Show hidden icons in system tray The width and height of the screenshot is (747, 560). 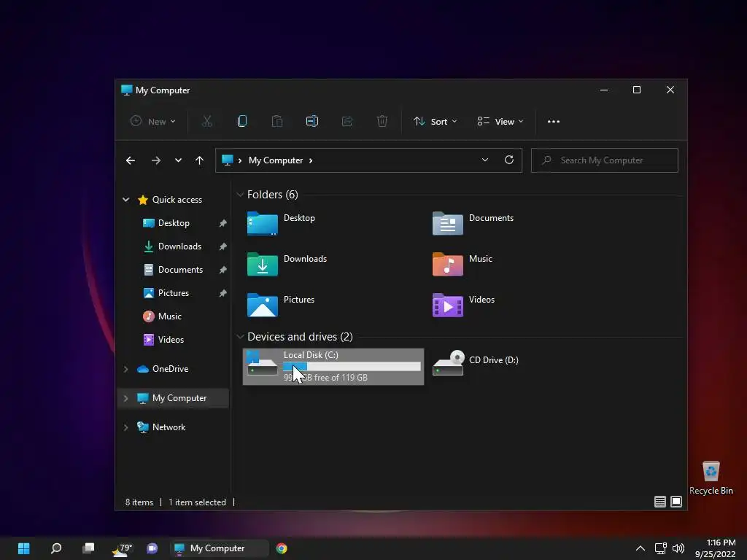tap(640, 548)
